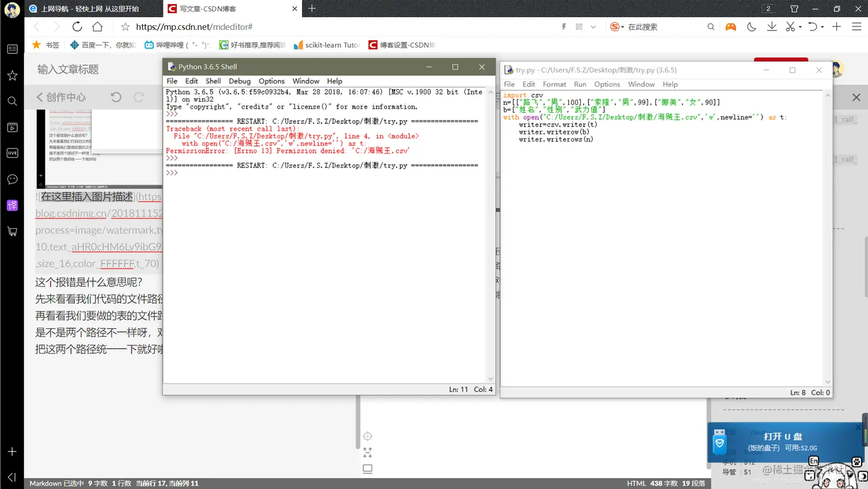The height and width of the screenshot is (489, 868).
Task: Open Debug menu in Python Shell
Action: 239,81
